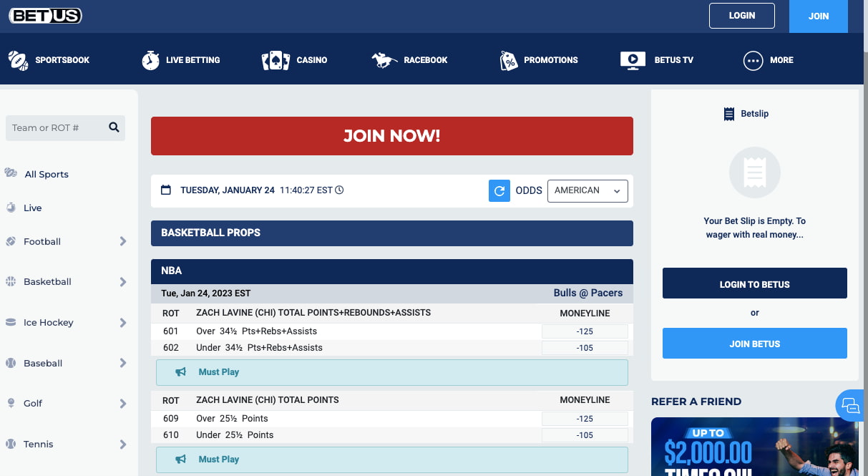Viewport: 868px width, 476px height.
Task: Expand the Golf chevron
Action: 122,403
